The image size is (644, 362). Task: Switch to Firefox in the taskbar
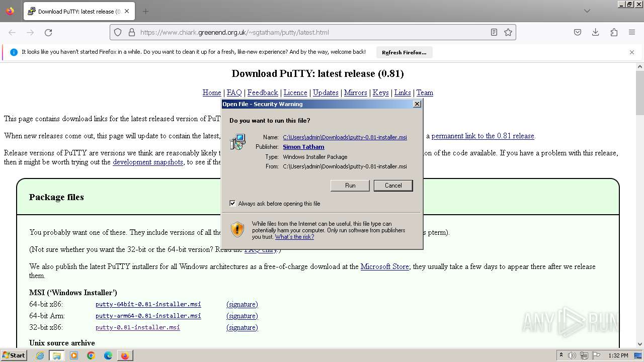point(125,355)
